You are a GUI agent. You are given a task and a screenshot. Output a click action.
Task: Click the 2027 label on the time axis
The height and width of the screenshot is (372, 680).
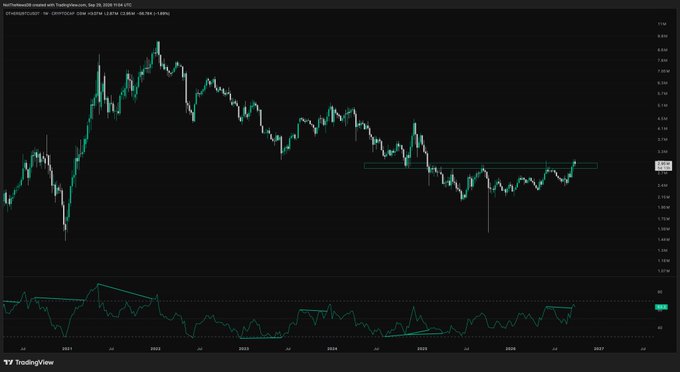[x=599, y=349]
